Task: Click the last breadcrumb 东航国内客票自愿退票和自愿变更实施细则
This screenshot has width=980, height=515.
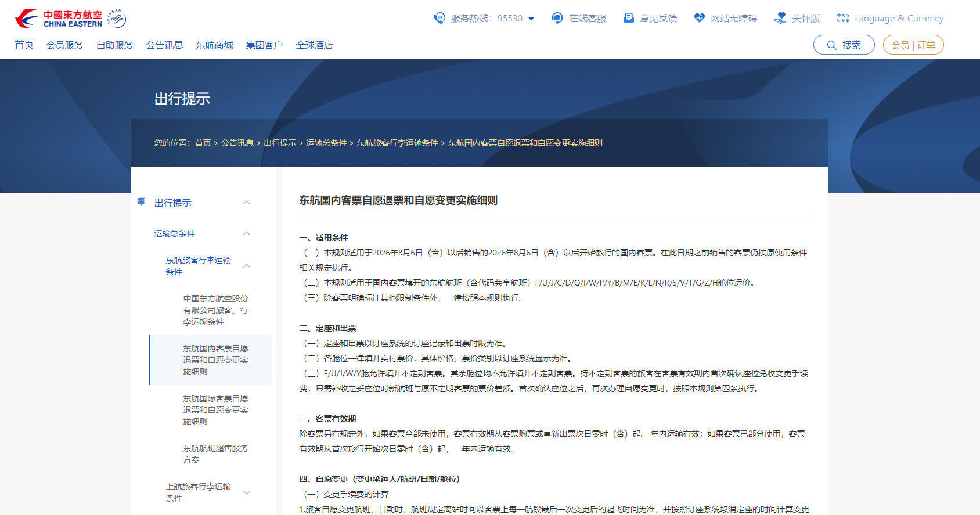Action: [x=525, y=143]
